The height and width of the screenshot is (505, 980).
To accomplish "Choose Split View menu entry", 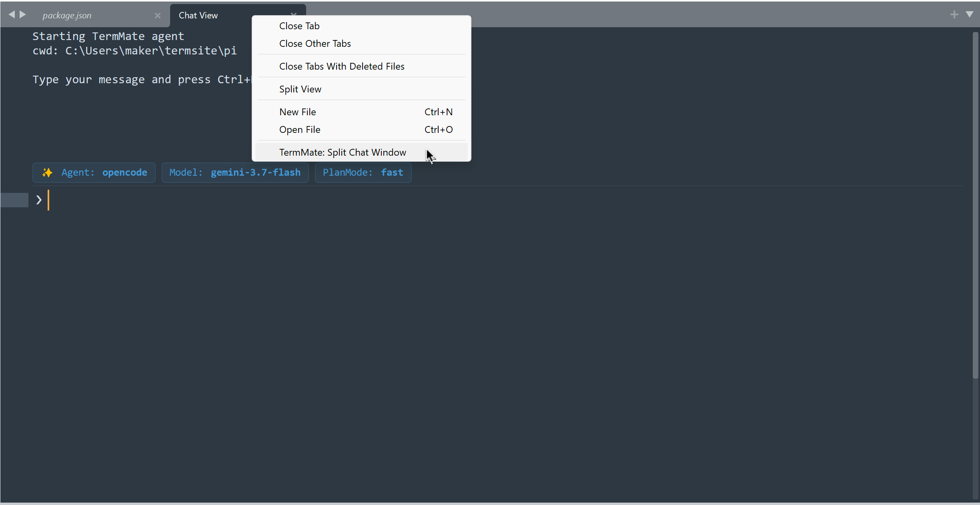I will pos(361,89).
